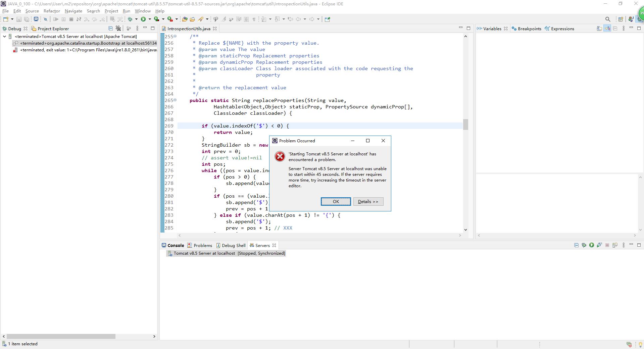The width and height of the screenshot is (644, 349).
Task: Click Skip All Breakpoints icon
Action: pos(45,19)
